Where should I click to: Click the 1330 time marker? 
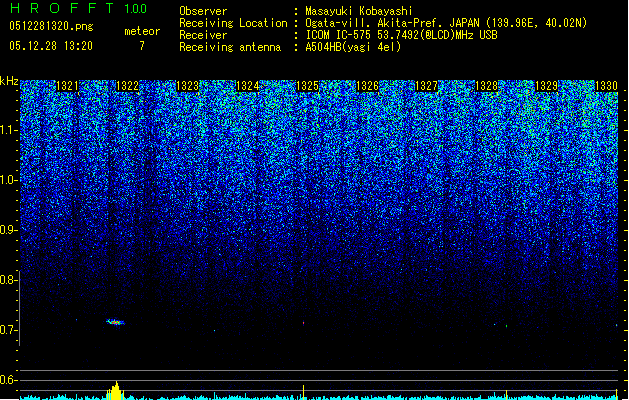click(x=606, y=86)
